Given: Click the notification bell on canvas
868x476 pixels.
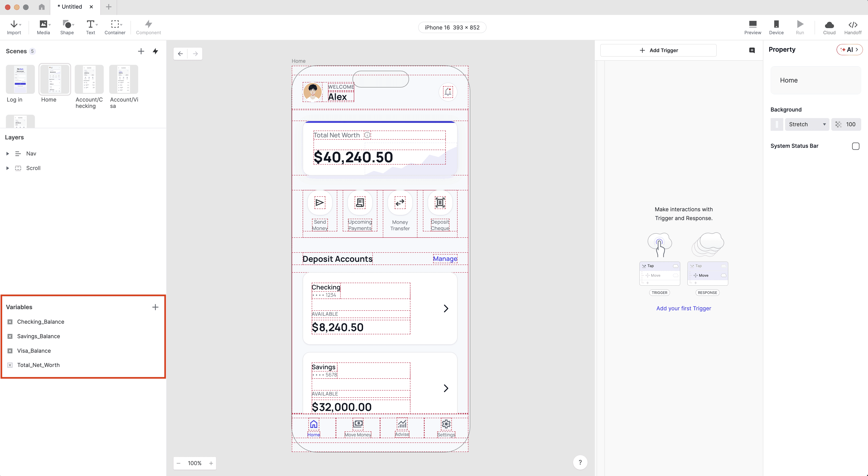Looking at the screenshot, I should click(448, 92).
